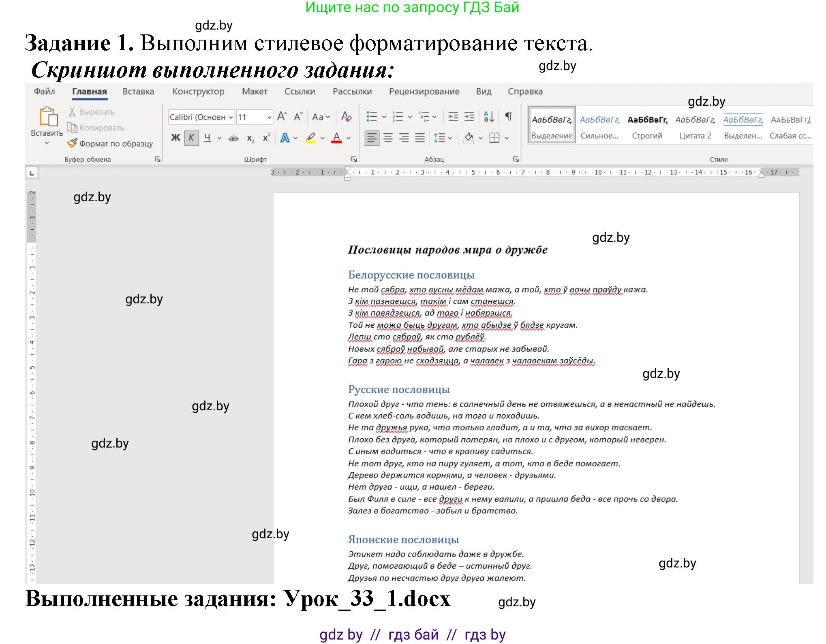
Task: Apply superscript formatting
Action: [266, 138]
